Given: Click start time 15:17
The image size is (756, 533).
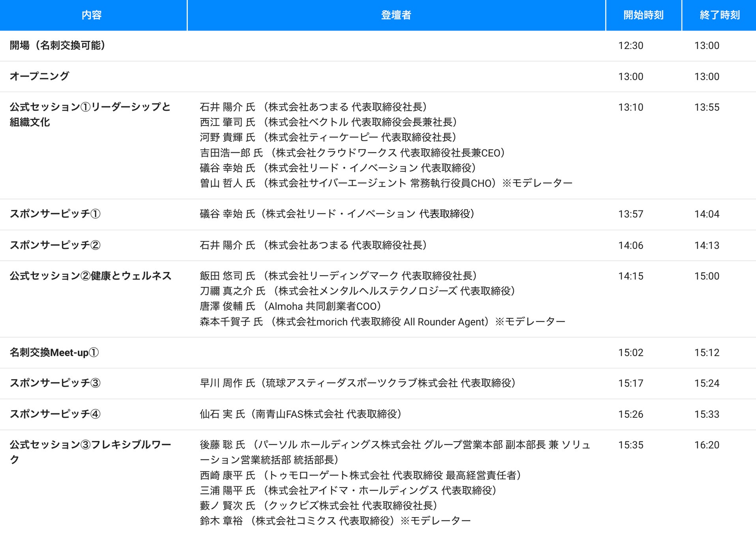Looking at the screenshot, I should [631, 383].
